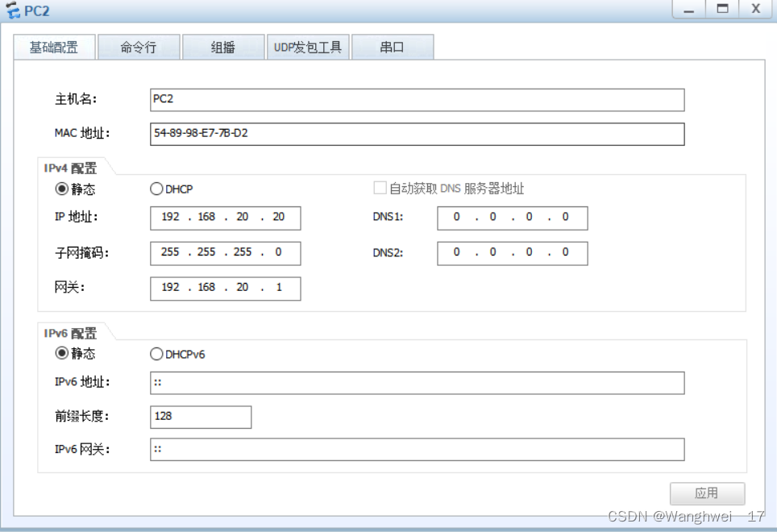
Task: Open the 组播 tab
Action: (x=223, y=48)
